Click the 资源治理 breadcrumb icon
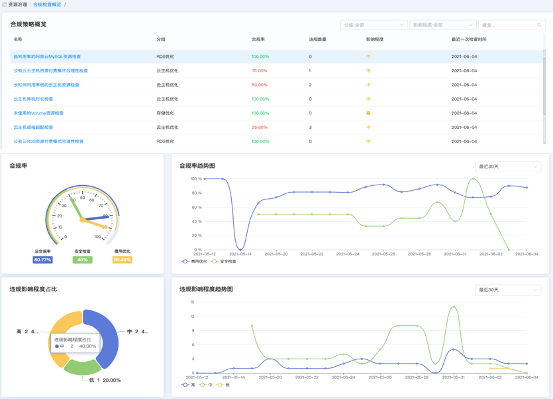The height and width of the screenshot is (399, 553). [5, 5]
